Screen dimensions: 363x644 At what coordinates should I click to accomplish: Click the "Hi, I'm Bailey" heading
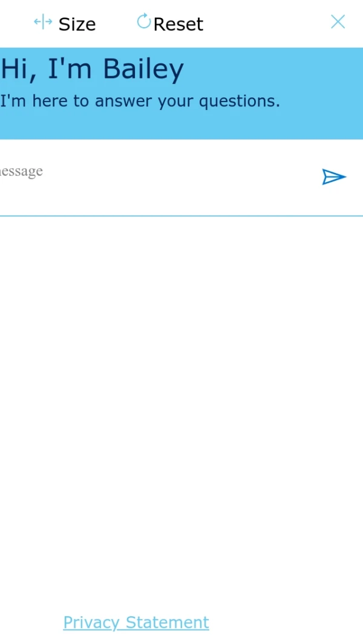[x=92, y=69]
